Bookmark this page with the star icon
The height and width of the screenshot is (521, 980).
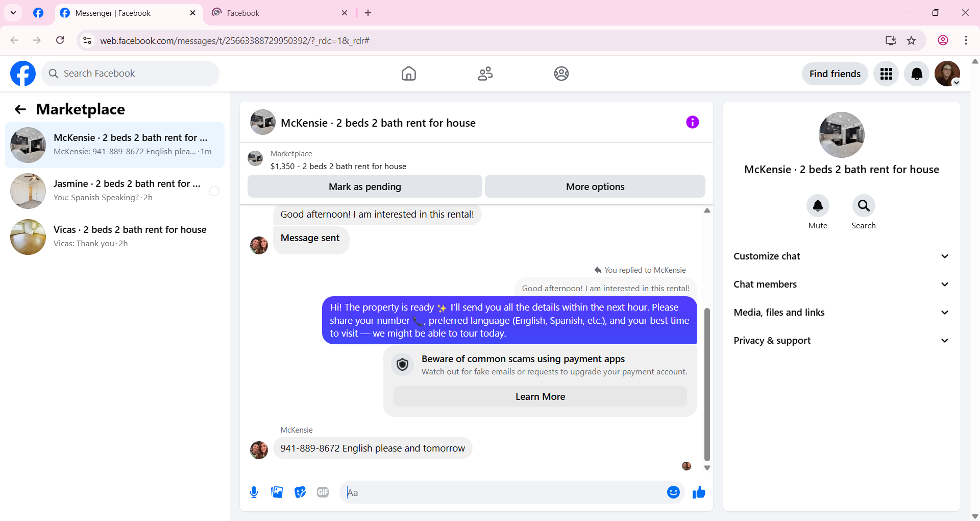[x=912, y=40]
